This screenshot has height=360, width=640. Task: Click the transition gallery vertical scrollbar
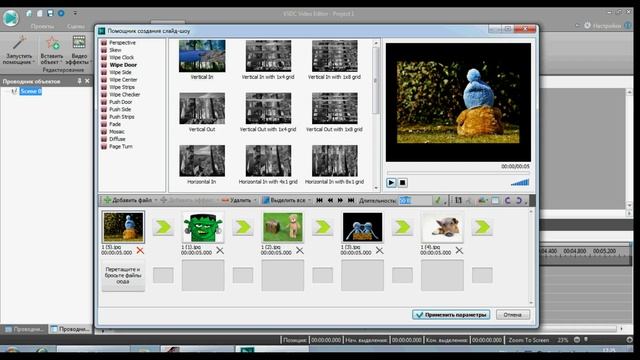pyautogui.click(x=376, y=80)
